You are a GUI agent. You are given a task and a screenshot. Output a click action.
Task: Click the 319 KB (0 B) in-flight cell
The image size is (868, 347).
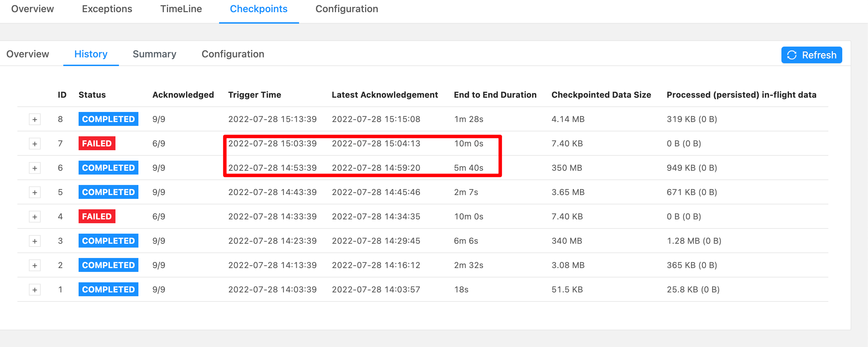coord(692,119)
